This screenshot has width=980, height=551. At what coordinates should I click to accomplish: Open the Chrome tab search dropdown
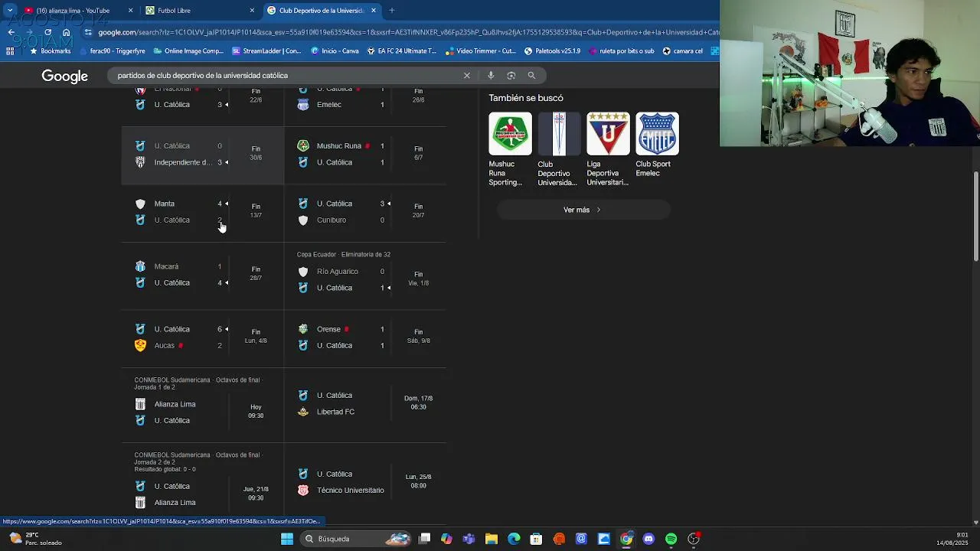(10, 11)
